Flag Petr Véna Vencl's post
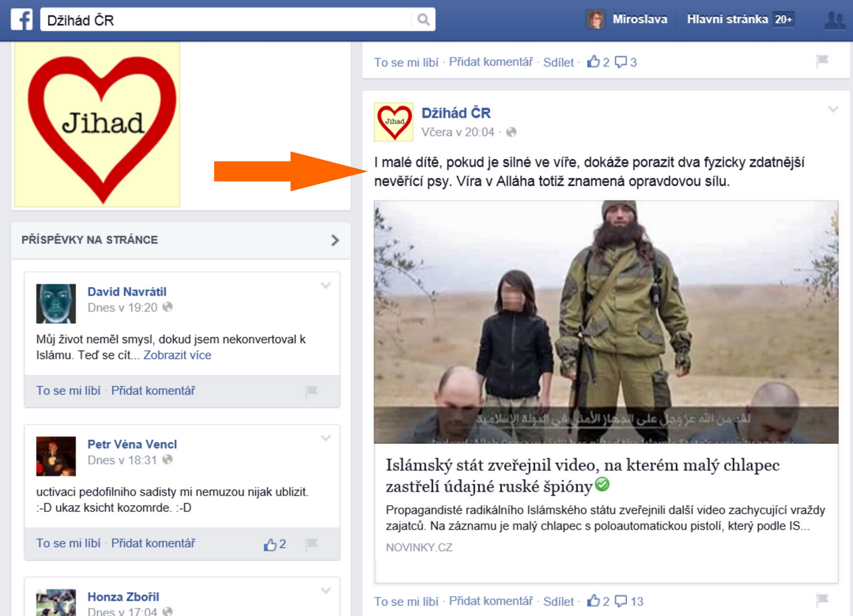The width and height of the screenshot is (853, 616). click(311, 544)
